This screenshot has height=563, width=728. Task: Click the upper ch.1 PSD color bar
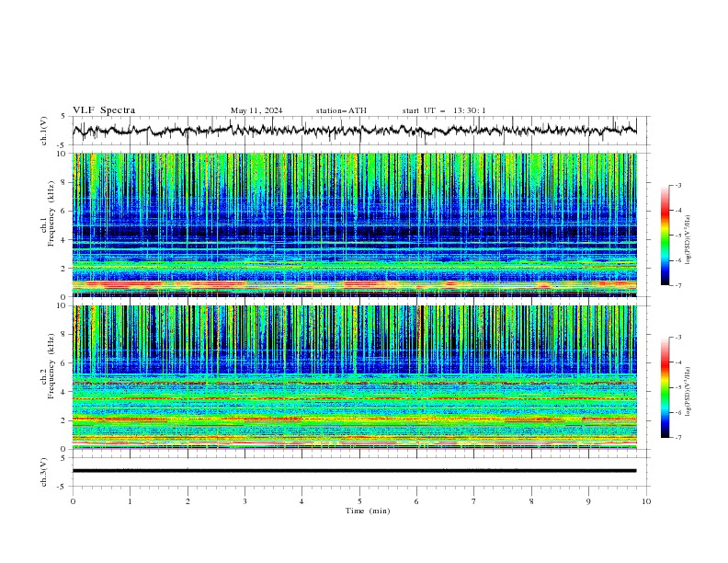[665, 236]
